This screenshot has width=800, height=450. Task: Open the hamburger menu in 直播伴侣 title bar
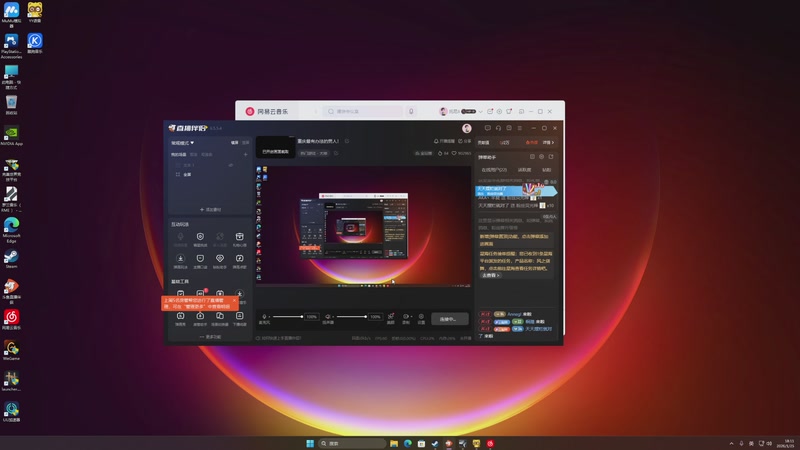(520, 128)
